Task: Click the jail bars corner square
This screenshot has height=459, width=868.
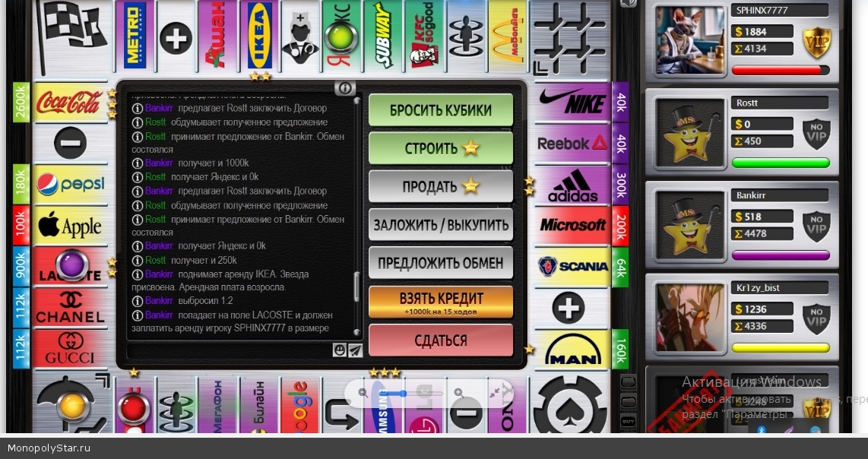Action: click(x=569, y=38)
